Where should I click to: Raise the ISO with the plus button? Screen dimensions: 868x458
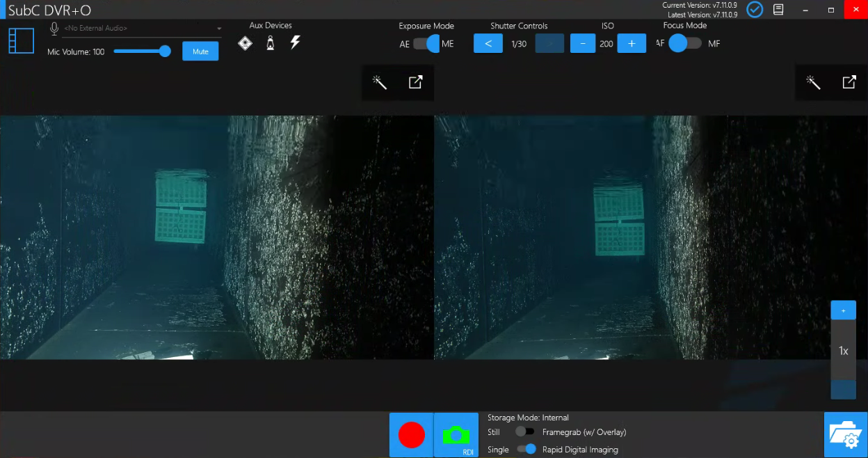point(632,43)
